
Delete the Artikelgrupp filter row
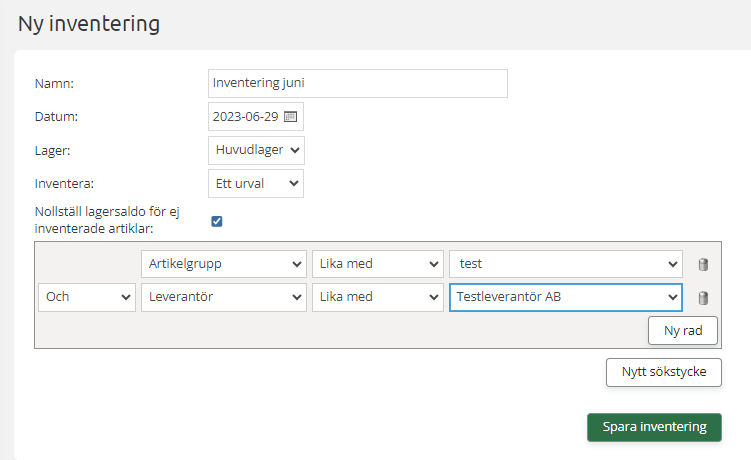[x=703, y=265]
